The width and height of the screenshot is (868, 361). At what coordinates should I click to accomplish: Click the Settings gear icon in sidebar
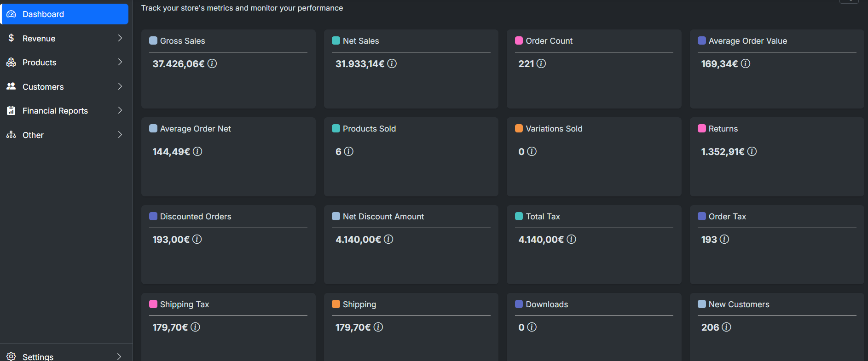pyautogui.click(x=11, y=356)
